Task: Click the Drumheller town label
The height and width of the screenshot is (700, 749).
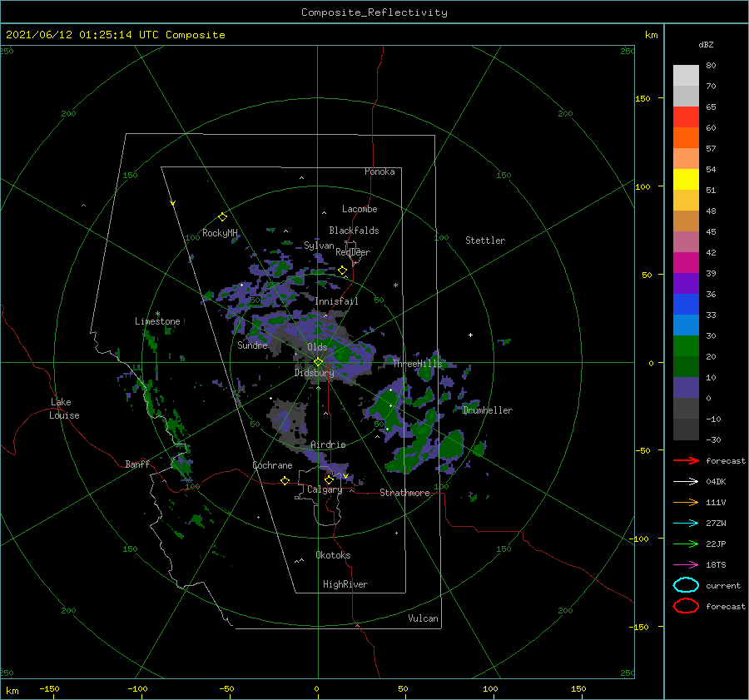Action: pos(488,410)
